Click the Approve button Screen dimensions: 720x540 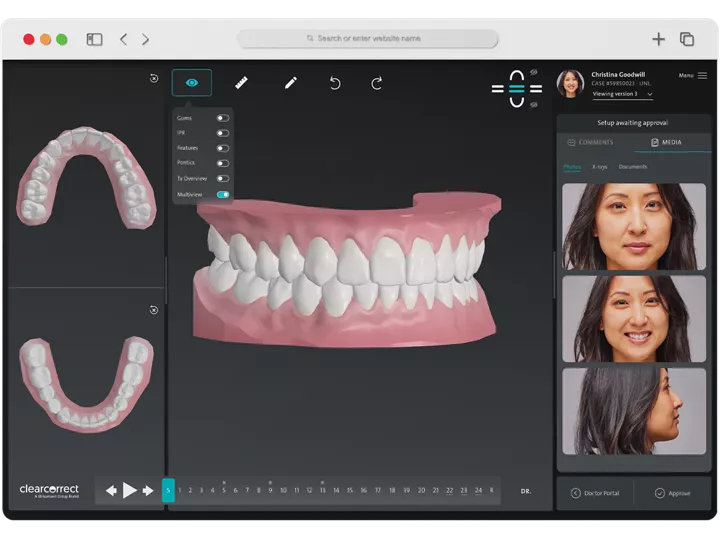[x=672, y=493]
